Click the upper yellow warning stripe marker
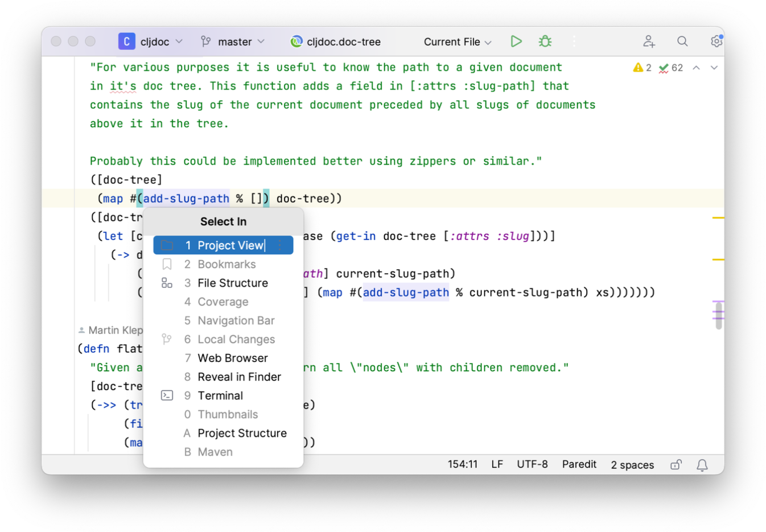 pos(718,217)
